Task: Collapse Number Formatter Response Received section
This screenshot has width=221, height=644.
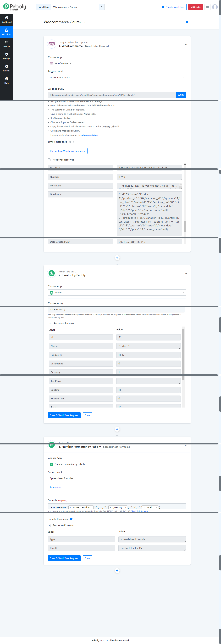Action: pyautogui.click(x=49, y=525)
